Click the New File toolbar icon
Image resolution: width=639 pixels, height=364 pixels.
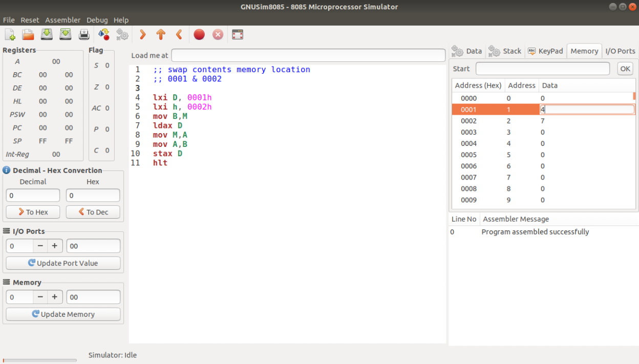pyautogui.click(x=10, y=34)
